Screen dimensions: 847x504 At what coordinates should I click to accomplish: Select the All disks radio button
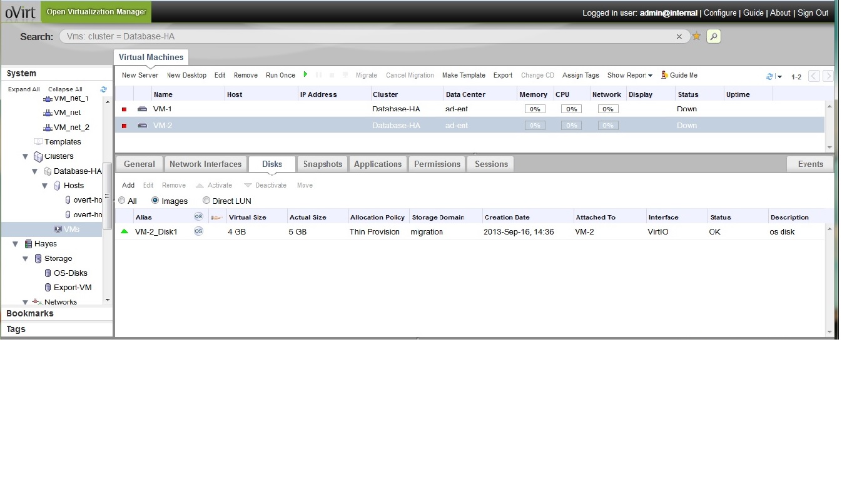click(x=123, y=201)
